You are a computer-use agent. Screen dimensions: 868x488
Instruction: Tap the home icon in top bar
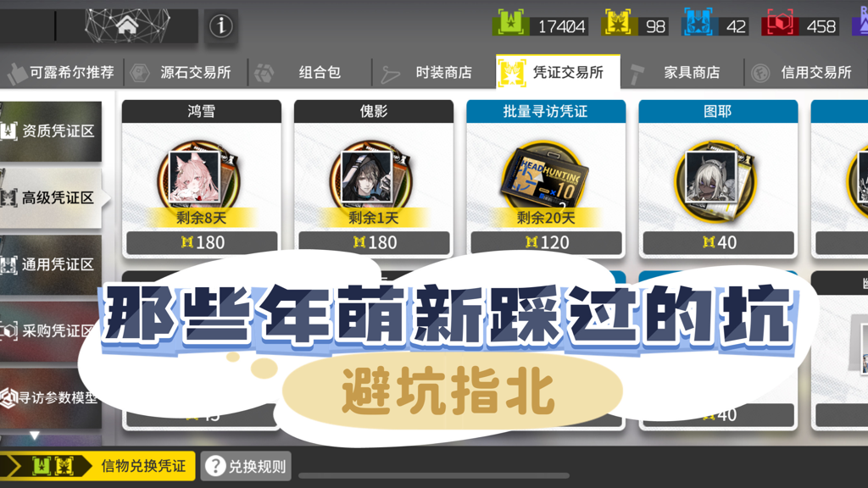pos(127,25)
